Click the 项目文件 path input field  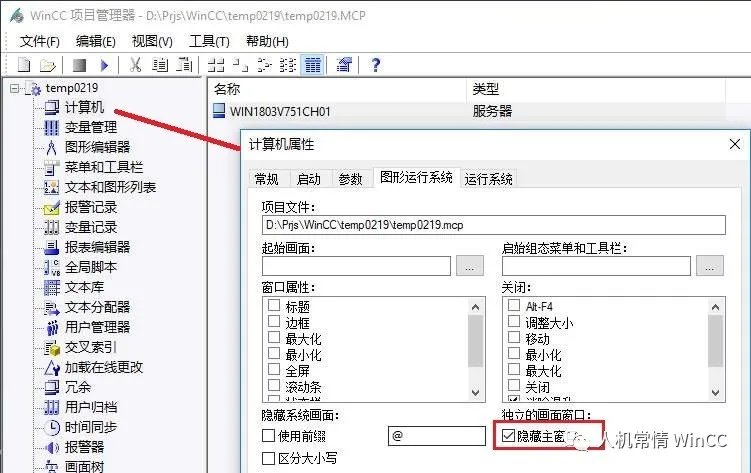coord(492,225)
